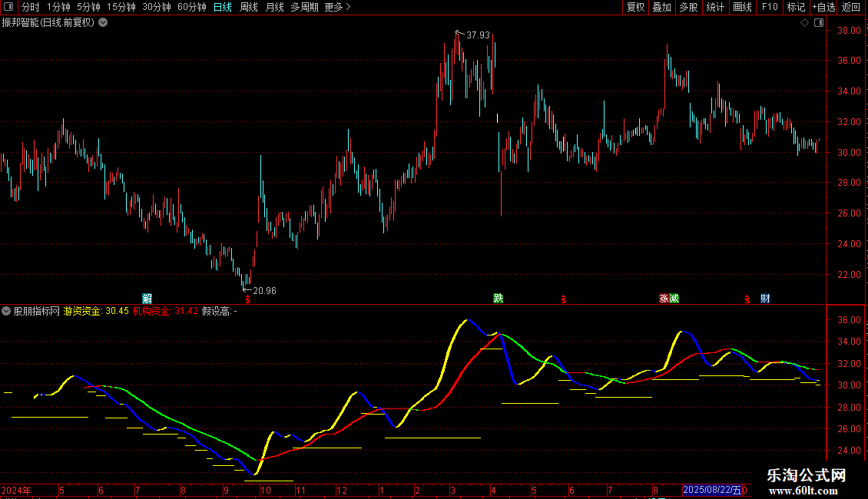The width and height of the screenshot is (868, 499).
Task: Click month 12 on the time axis
Action: (342, 490)
